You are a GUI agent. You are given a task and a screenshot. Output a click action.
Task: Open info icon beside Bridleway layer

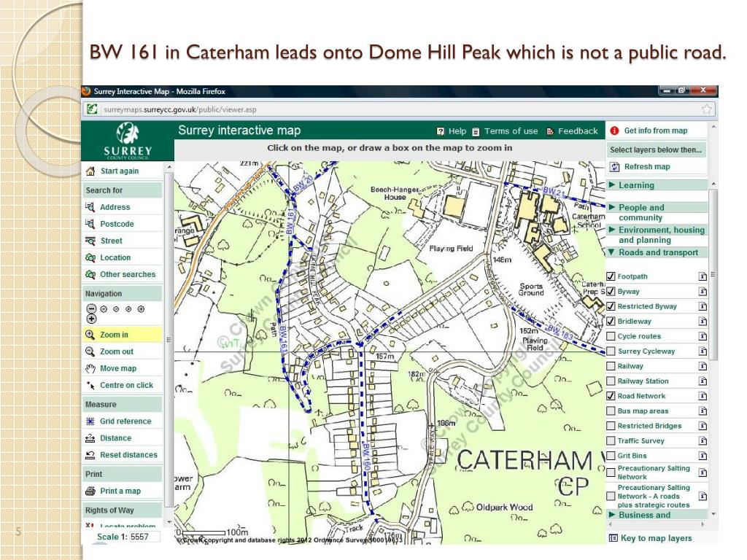[703, 322]
